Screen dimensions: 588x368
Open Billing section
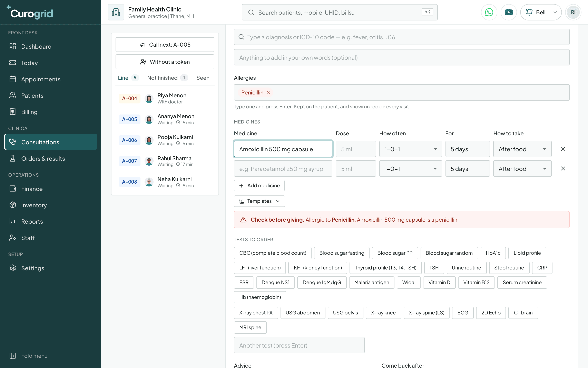click(51, 112)
